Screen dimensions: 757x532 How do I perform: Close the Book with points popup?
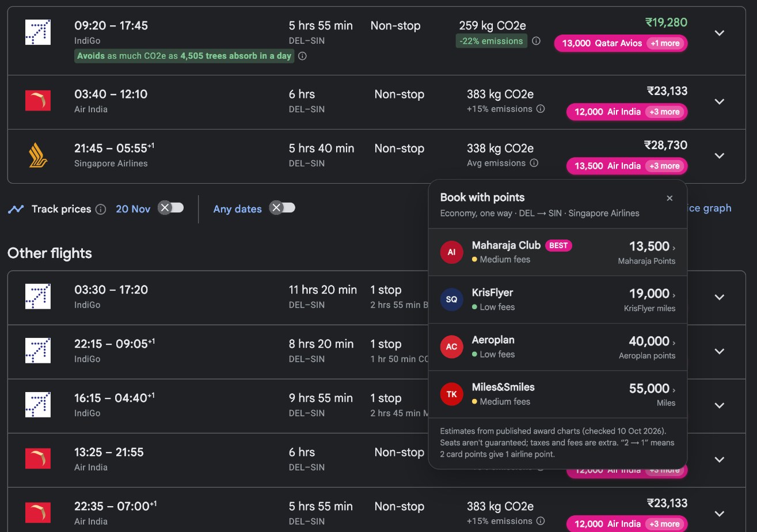coord(669,198)
